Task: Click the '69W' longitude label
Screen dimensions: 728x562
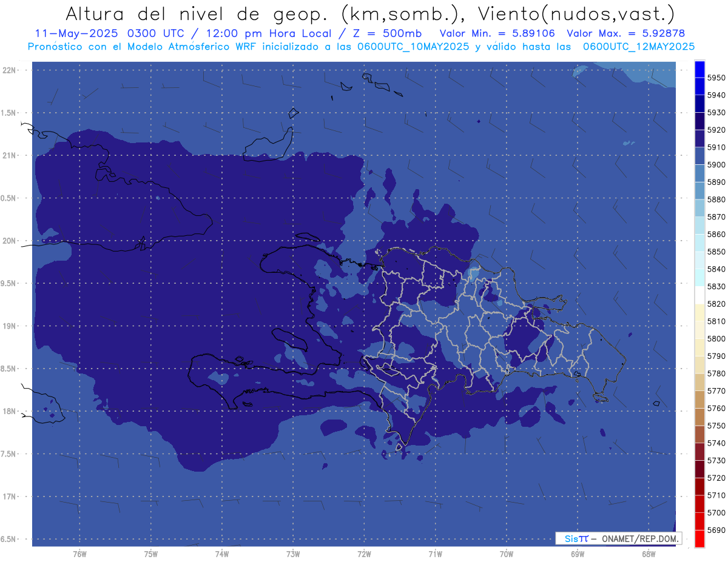Action: [x=578, y=554]
